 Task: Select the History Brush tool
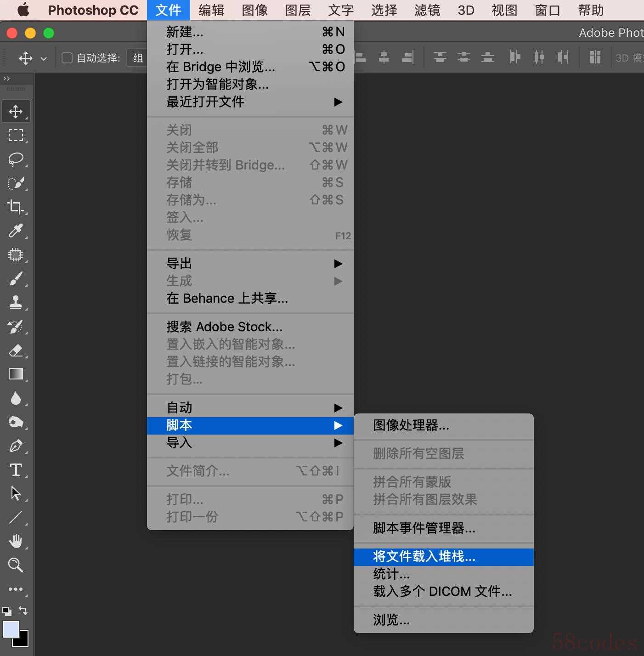click(16, 326)
